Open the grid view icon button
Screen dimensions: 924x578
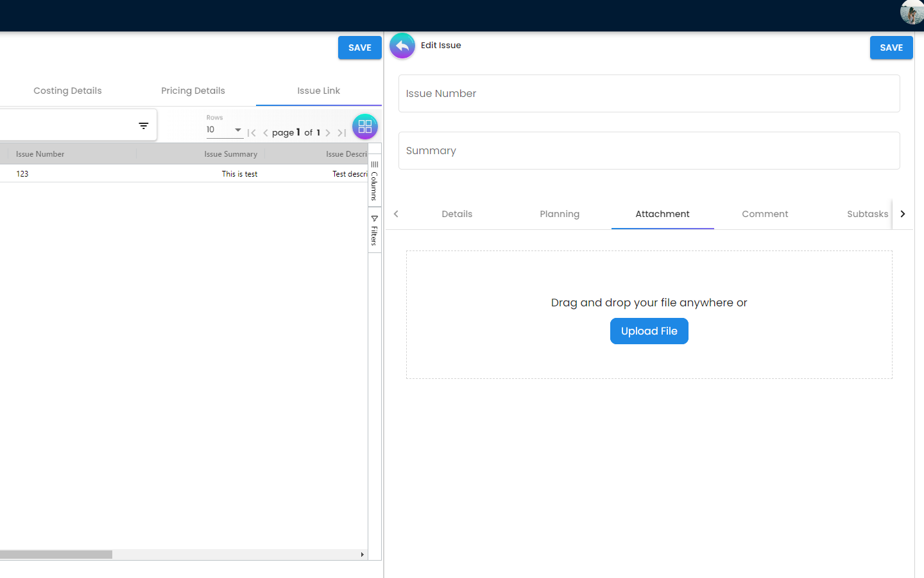[x=364, y=127]
